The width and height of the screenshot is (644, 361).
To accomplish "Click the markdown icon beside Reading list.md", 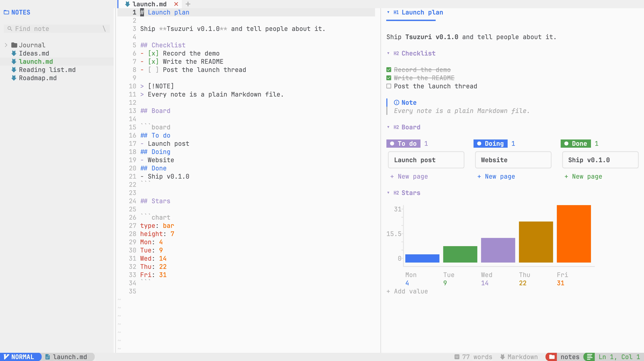I will click(14, 70).
